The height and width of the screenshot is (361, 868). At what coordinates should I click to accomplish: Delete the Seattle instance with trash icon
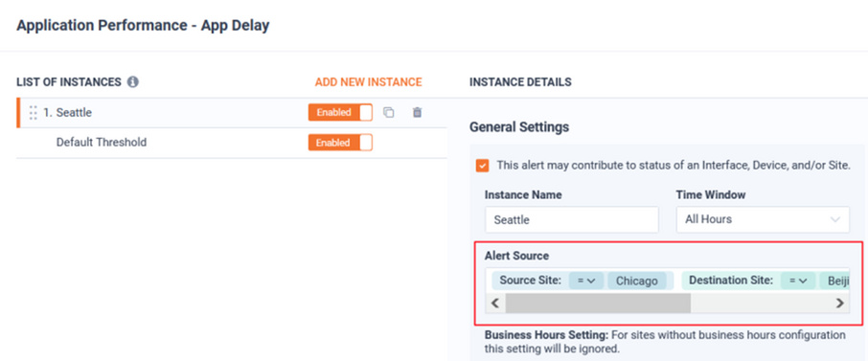(x=418, y=112)
